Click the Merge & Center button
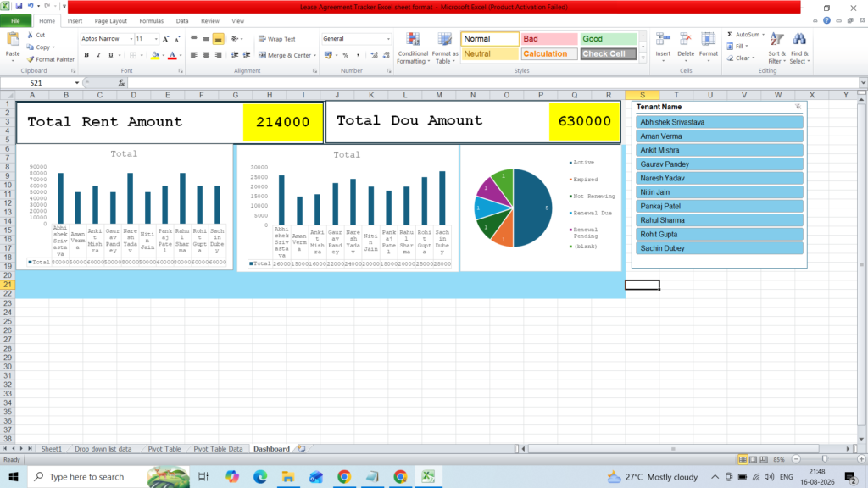 (287, 55)
